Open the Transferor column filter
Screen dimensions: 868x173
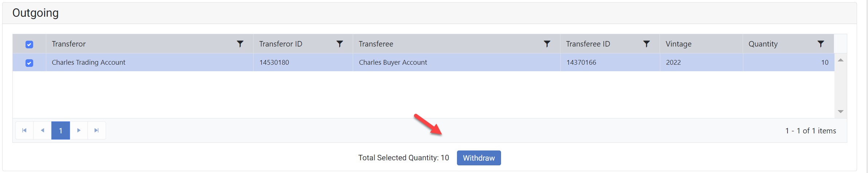pos(240,44)
